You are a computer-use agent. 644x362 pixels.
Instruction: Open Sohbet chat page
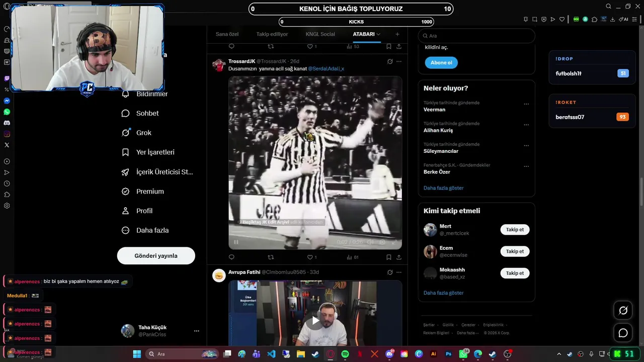[x=140, y=113]
